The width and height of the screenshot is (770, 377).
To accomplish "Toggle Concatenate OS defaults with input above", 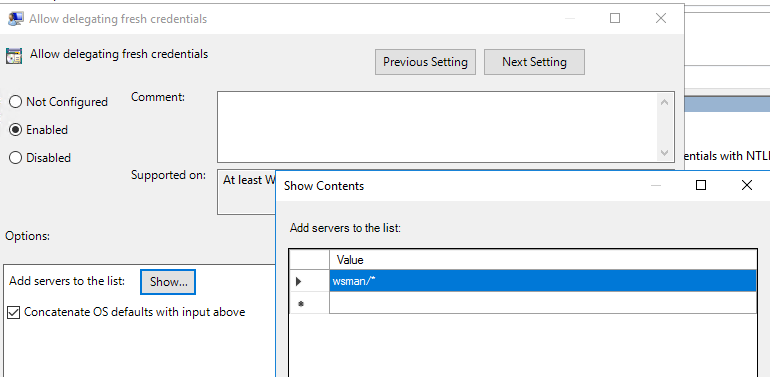I will [14, 312].
